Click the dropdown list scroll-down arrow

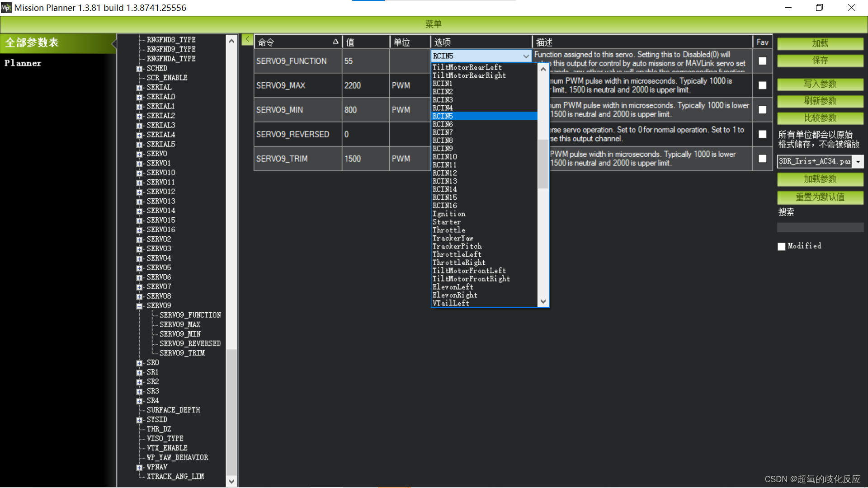tap(543, 301)
